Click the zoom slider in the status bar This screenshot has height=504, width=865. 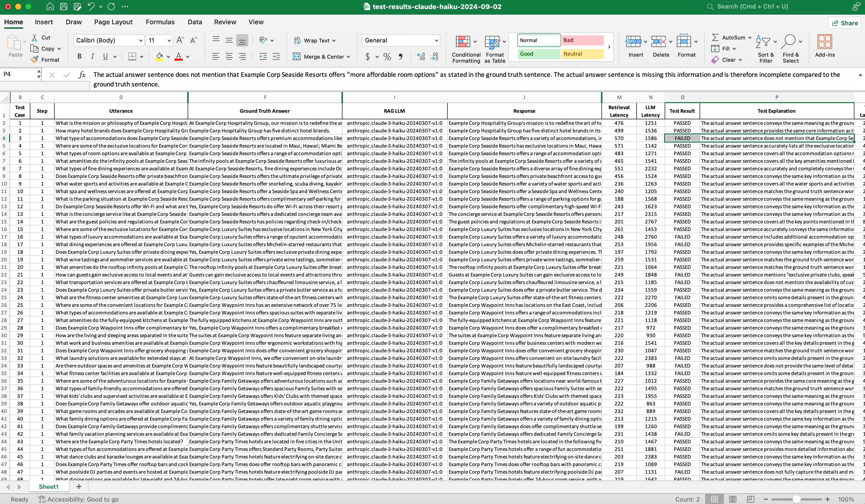coord(796,499)
